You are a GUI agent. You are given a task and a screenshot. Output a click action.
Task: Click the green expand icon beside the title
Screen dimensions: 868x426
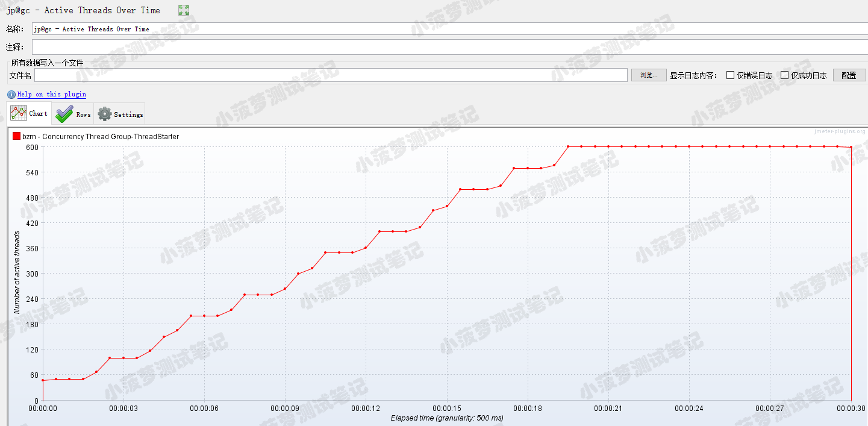click(184, 10)
